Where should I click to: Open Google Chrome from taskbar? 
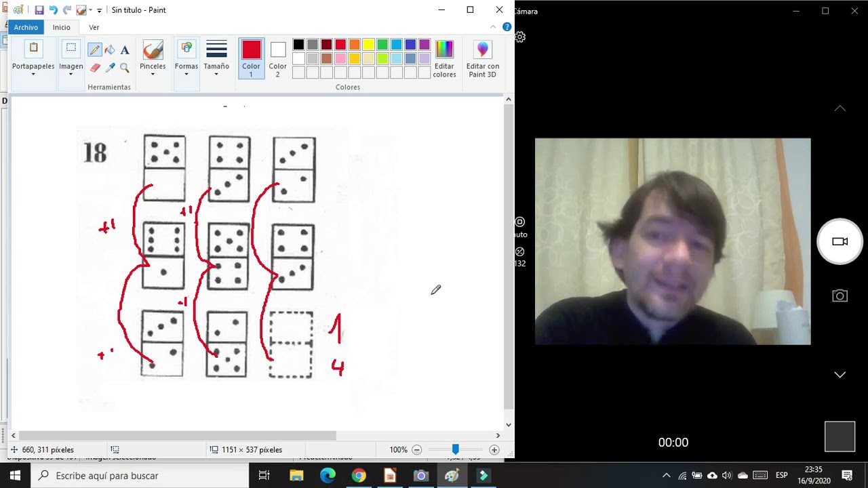tap(359, 475)
